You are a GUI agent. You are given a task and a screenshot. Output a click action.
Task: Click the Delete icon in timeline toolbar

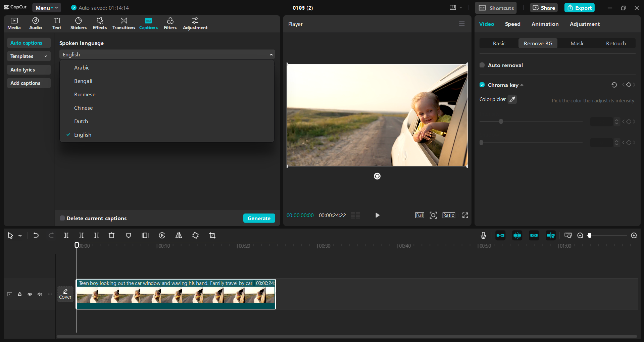coord(112,235)
